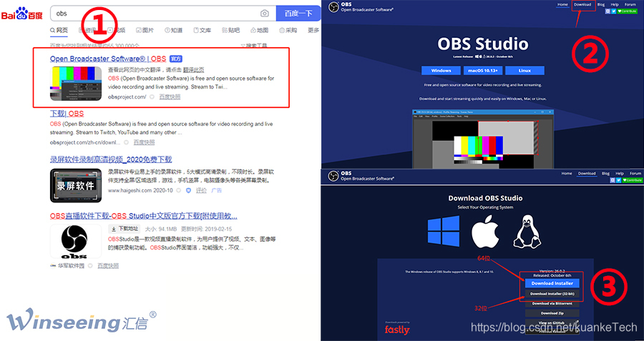Screen dimensions: 644x341
Task: Click the 百度一下 search button
Action: pos(298,14)
